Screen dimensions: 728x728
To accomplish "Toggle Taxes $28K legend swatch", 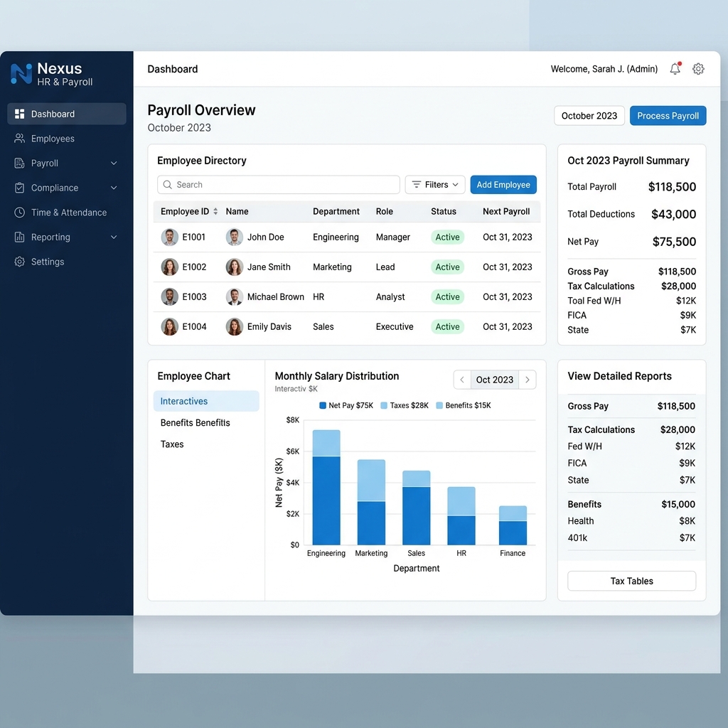I will (383, 405).
